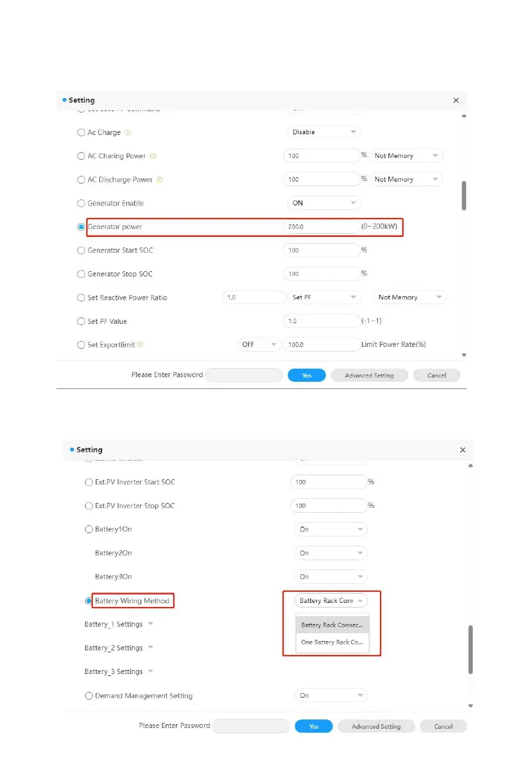Screen dimensions: 532x784
Task: Click the info icon beside Set Exportlimit
Action: click(141, 344)
